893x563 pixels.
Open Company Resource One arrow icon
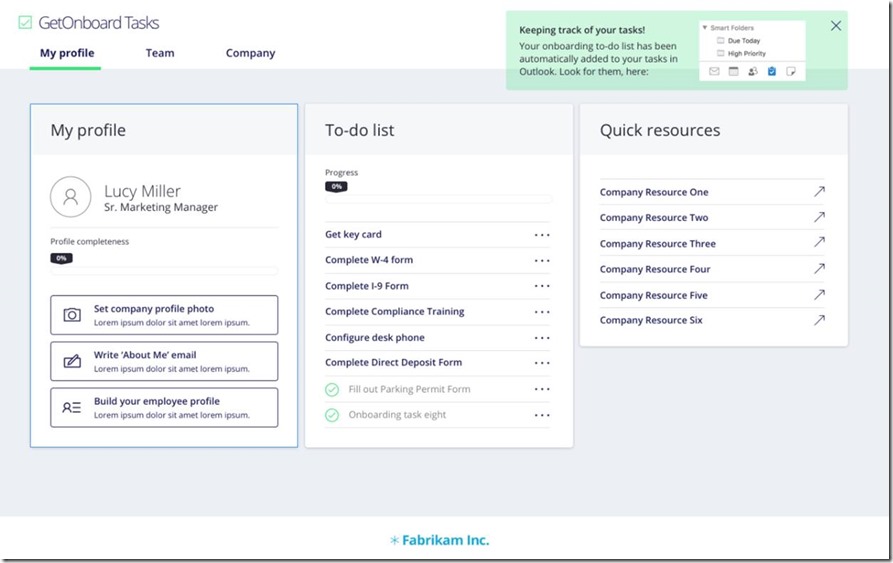(x=819, y=192)
